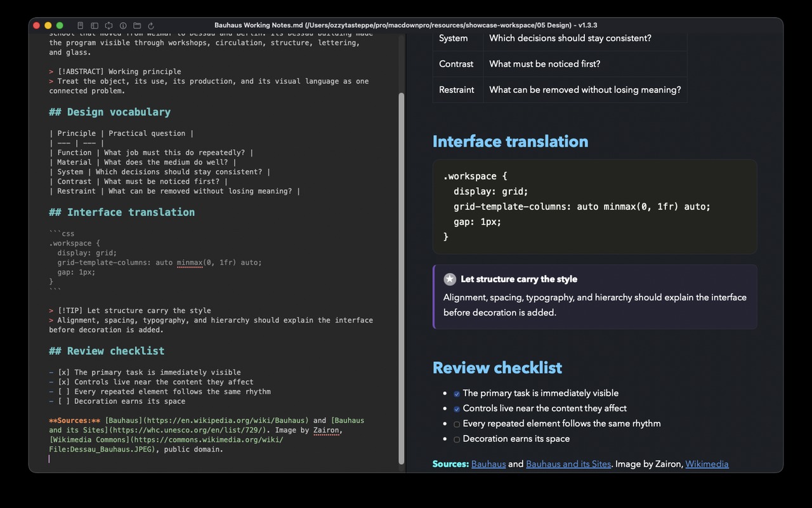This screenshot has height=508, width=812.
Task: Check 'Every repeated element follows the same rhythm' checkbox
Action: coord(457,424)
